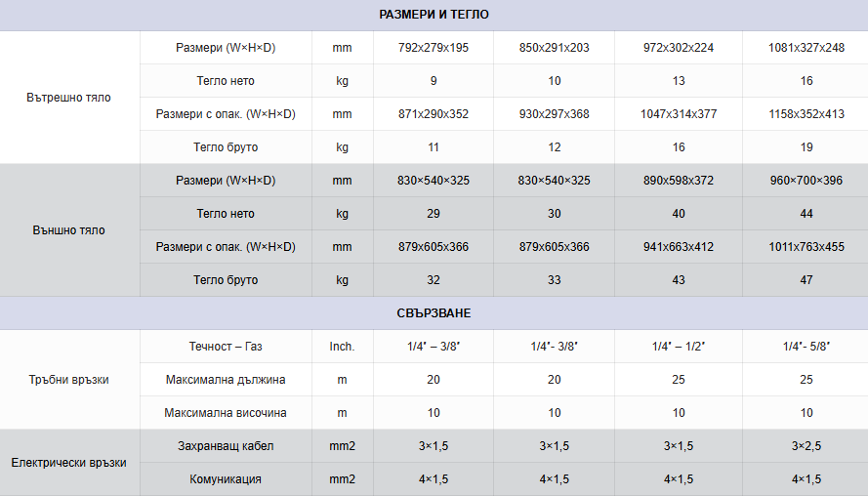Click the 'Комуникация' row label
Viewport: 868px width, 496px height.
226,479
